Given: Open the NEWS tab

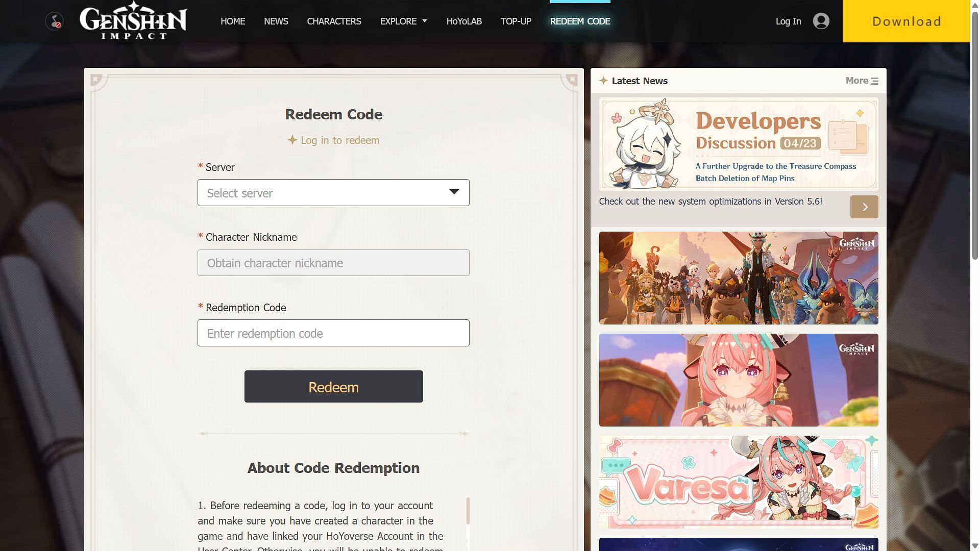Looking at the screenshot, I should pos(276,21).
